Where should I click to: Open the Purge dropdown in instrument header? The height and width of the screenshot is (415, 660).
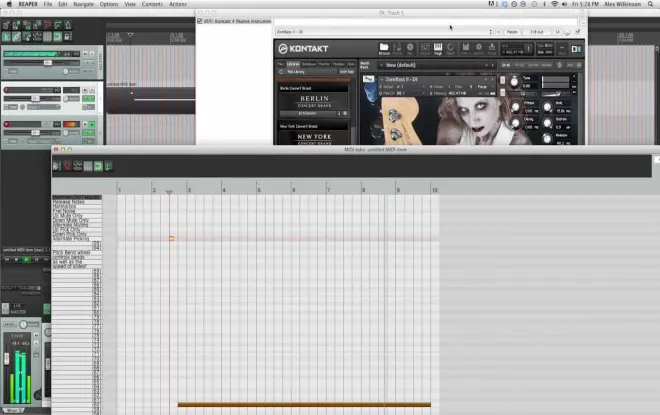485,87
